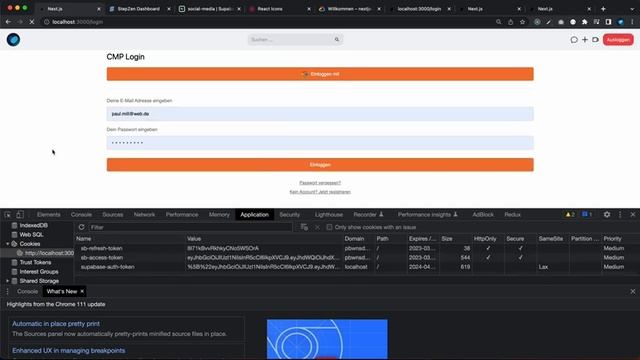Toggle the device toolbar icon in DevTools
Screen dimensions: 640x360
click(20, 214)
